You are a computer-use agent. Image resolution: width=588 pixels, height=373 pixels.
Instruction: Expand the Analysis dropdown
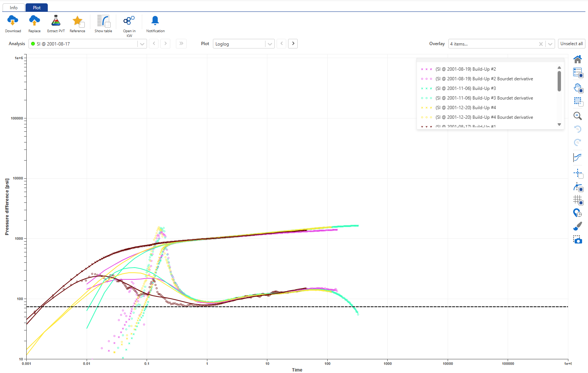[142, 44]
